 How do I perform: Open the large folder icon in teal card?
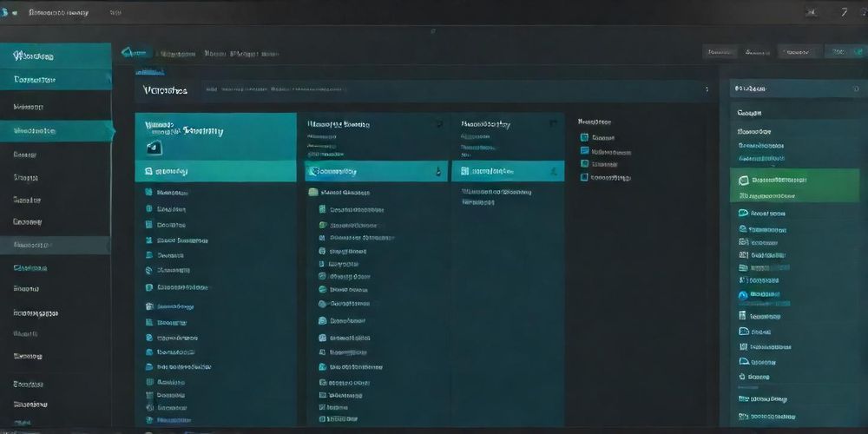(155, 148)
